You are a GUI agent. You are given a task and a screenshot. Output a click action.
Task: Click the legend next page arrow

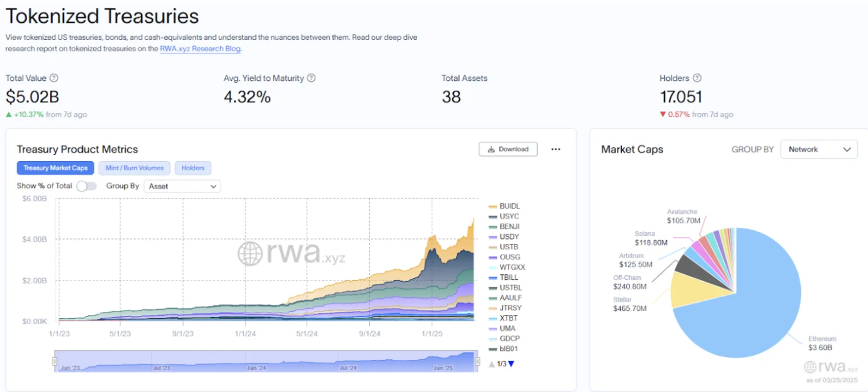click(511, 364)
